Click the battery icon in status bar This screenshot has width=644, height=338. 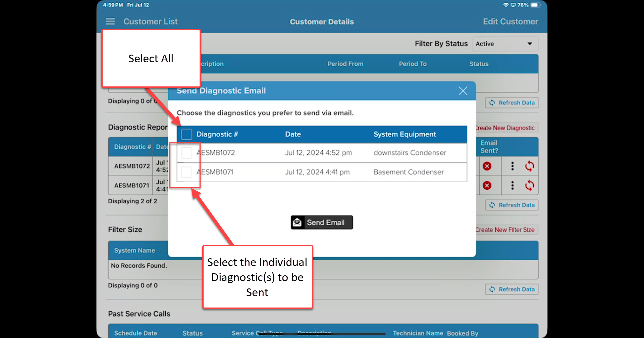(536, 5)
